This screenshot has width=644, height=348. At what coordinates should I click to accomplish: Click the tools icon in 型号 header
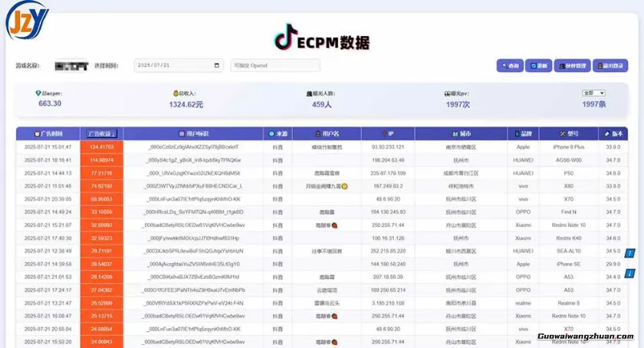(562, 134)
